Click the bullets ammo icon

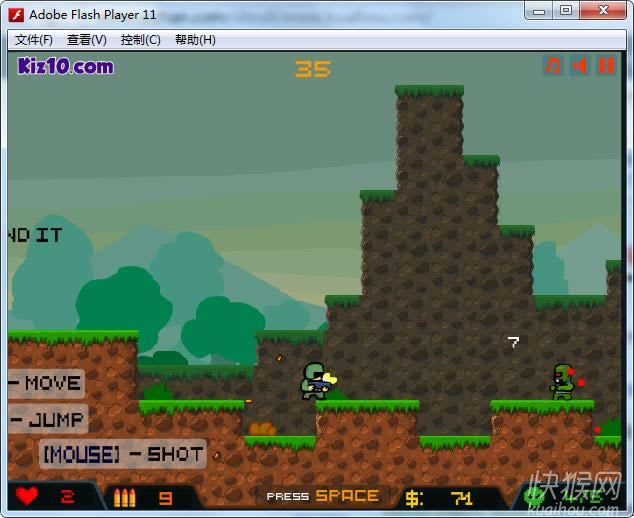(x=124, y=497)
